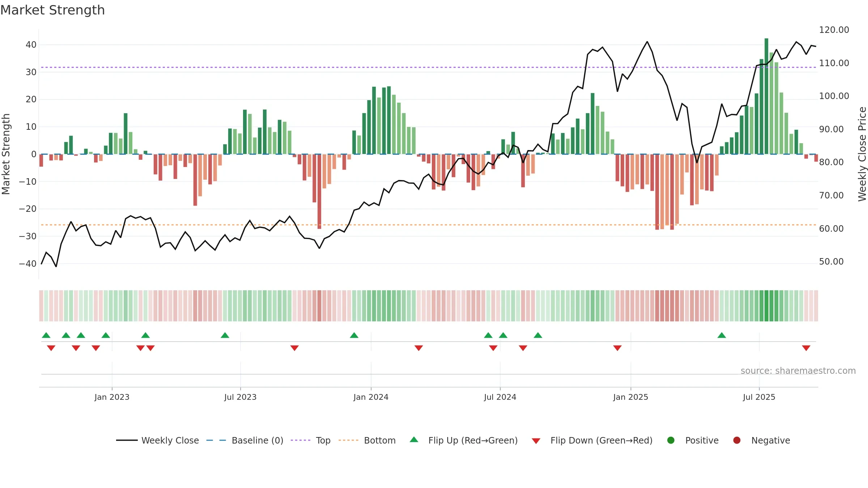The width and height of the screenshot is (868, 488).
Task: Click the Jul 2023 x-axis label
Action: (240, 397)
